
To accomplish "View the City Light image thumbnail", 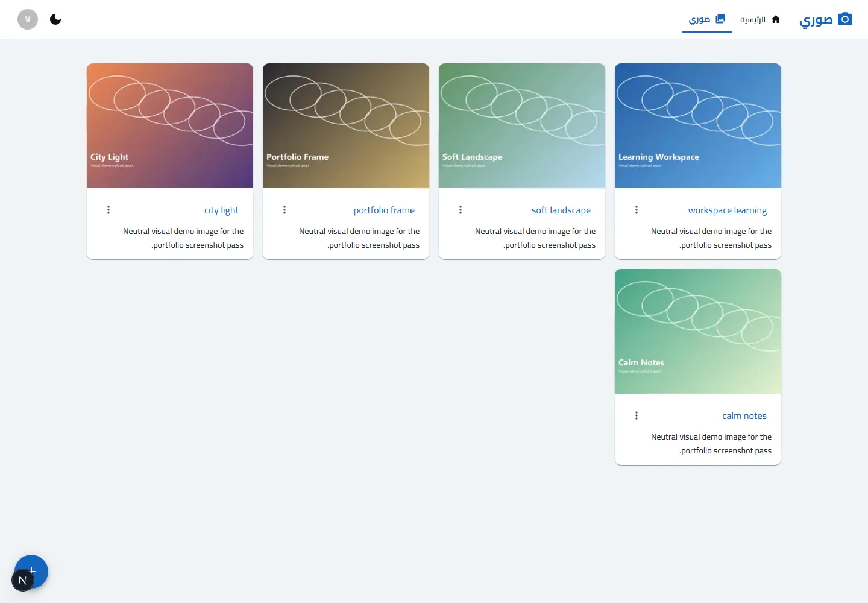I will pyautogui.click(x=170, y=125).
